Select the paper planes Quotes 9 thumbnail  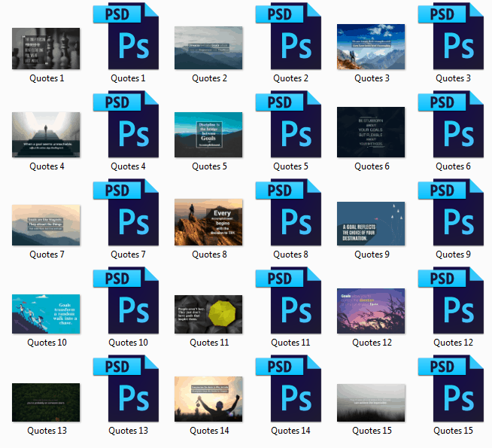click(x=371, y=224)
